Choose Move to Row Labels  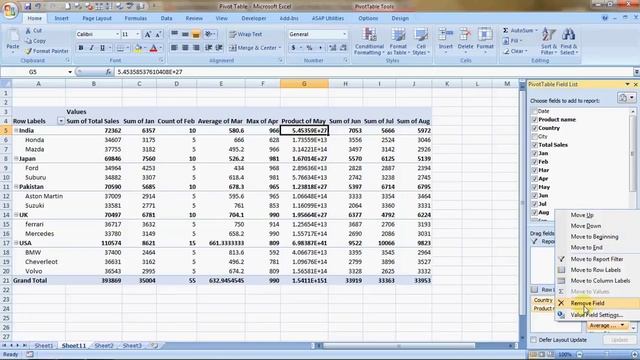point(597,270)
